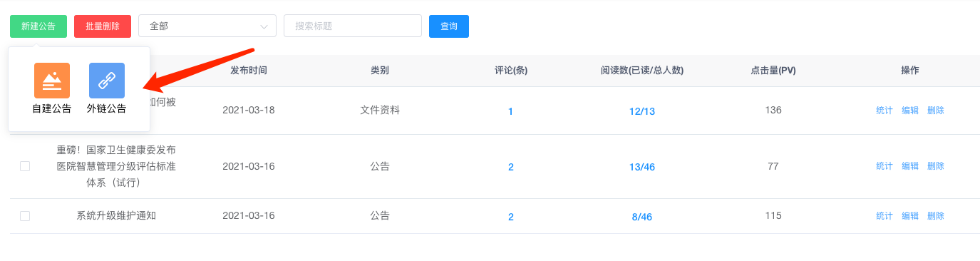
Task: Expand the 全部 category dropdown
Action: pyautogui.click(x=207, y=26)
